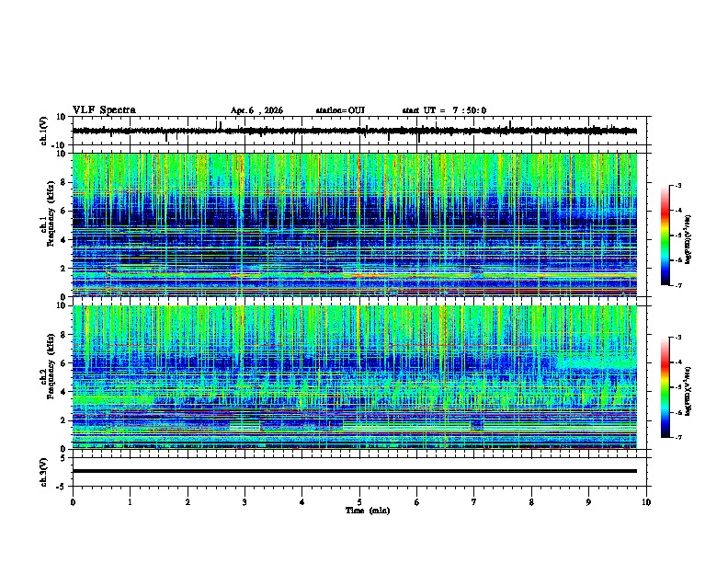Click the ch.1 spectrogram color scale bar
This screenshot has height=563, width=728.
pyautogui.click(x=665, y=236)
